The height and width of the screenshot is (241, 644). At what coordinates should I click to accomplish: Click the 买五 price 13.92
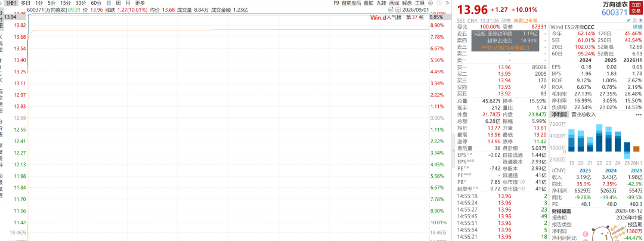(504, 94)
